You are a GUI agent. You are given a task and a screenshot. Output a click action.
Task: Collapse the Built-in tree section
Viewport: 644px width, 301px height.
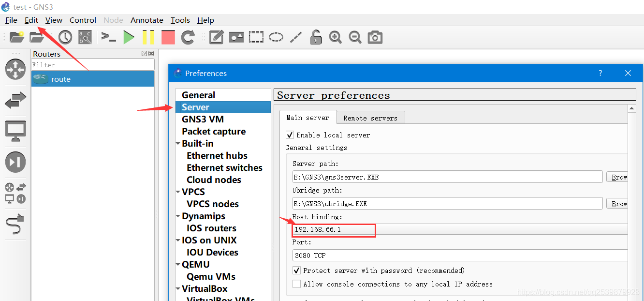click(178, 144)
